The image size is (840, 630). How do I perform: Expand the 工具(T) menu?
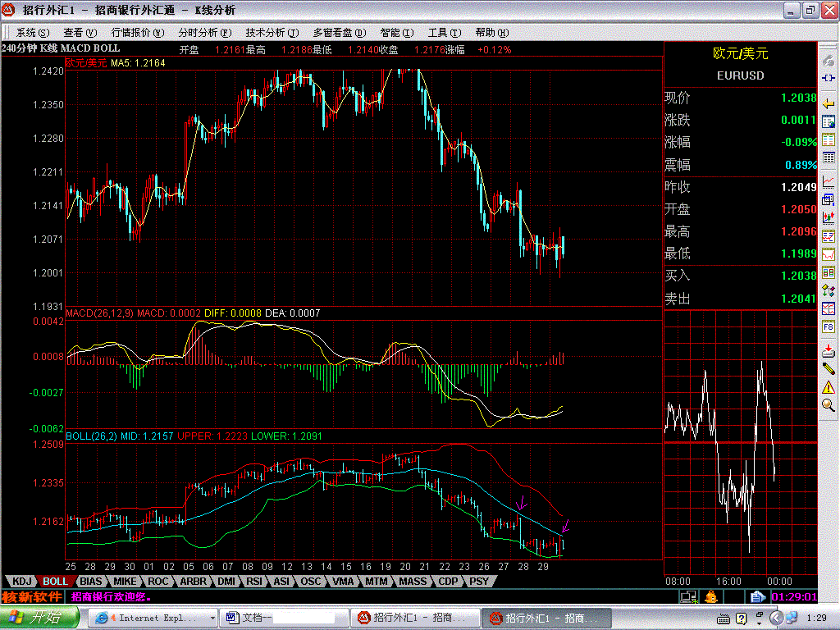pyautogui.click(x=444, y=33)
